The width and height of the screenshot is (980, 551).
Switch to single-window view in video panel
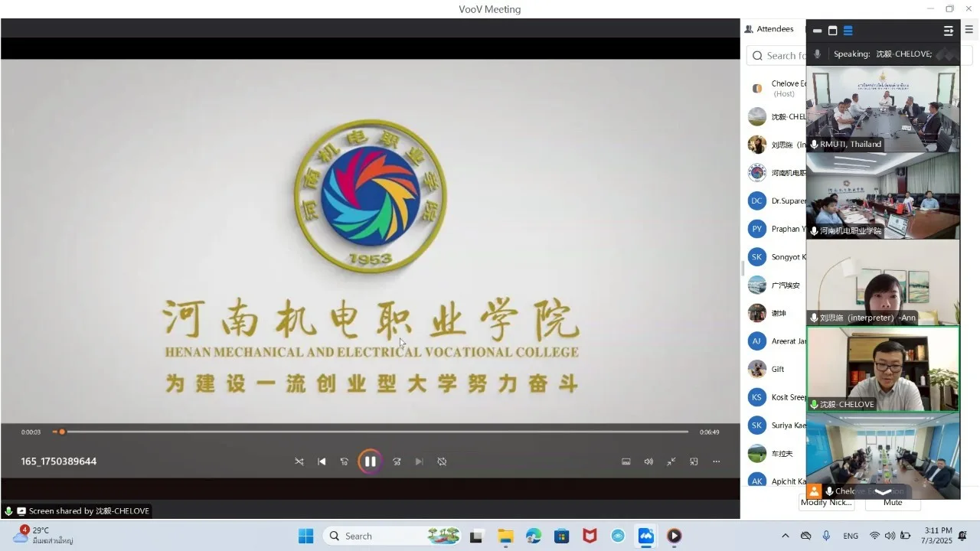pyautogui.click(x=833, y=31)
